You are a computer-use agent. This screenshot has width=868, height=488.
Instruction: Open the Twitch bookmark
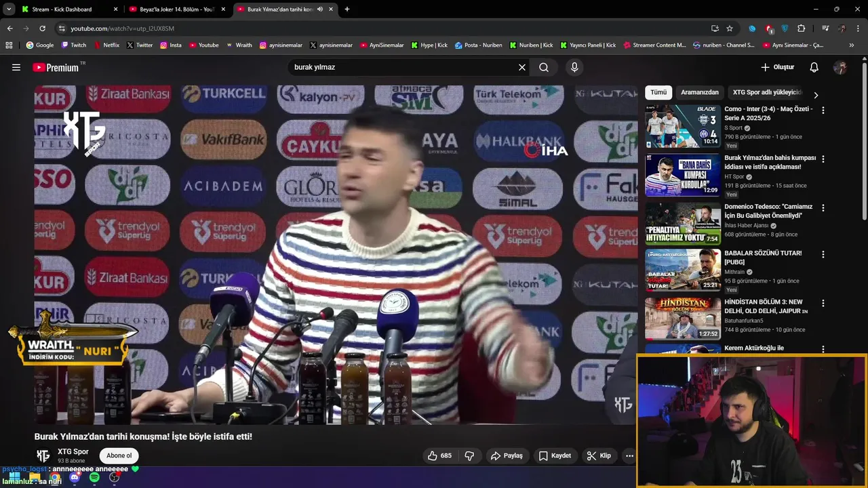click(x=74, y=45)
